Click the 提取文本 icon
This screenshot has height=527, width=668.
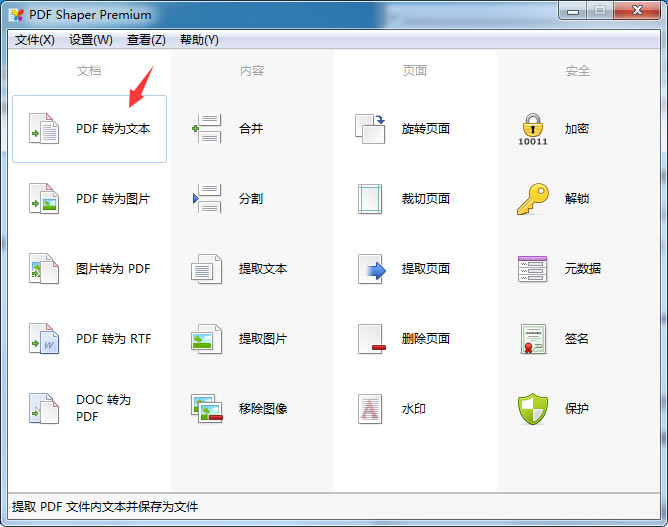click(x=207, y=269)
